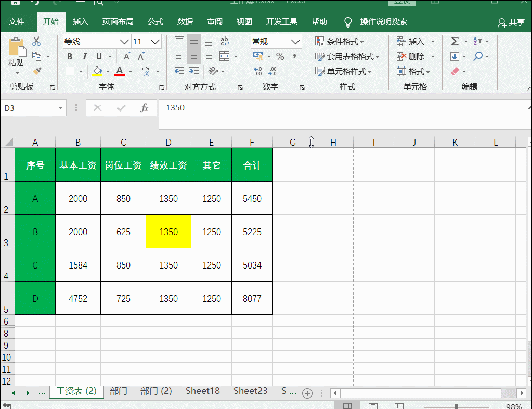The width and height of the screenshot is (532, 409).
Task: Decrease decimal places
Action: click(x=273, y=71)
